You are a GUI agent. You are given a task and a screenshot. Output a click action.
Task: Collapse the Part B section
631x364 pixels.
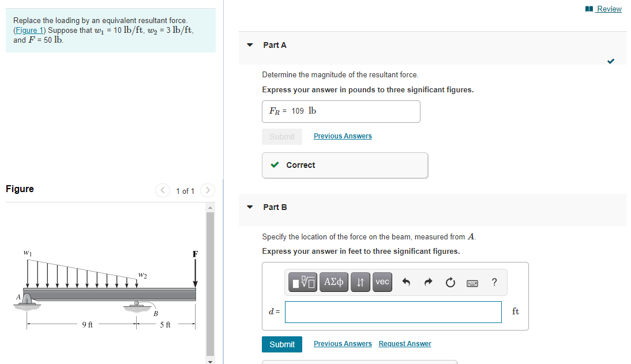(249, 207)
